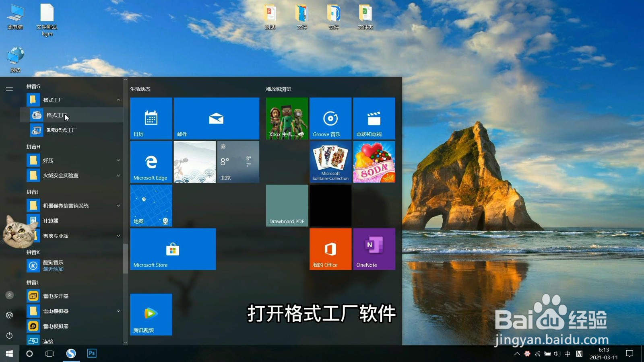This screenshot has height=362, width=644.
Task: Launch 雷电模拟器 app with yellow icon
Action: click(x=72, y=326)
